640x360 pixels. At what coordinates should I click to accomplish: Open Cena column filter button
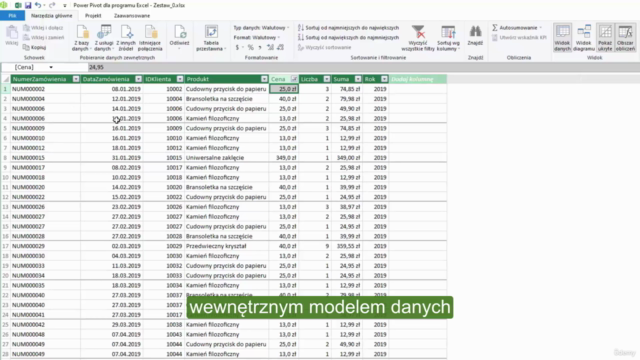294,79
